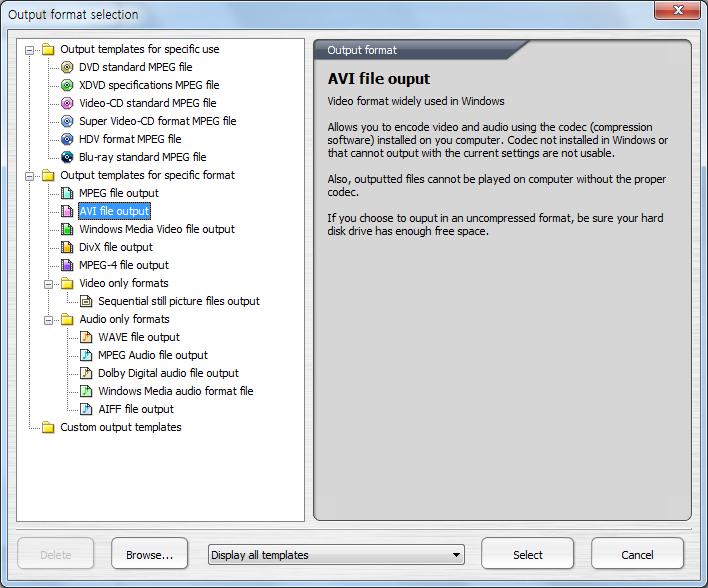Select Custom output templates label
708x588 pixels.
point(121,427)
